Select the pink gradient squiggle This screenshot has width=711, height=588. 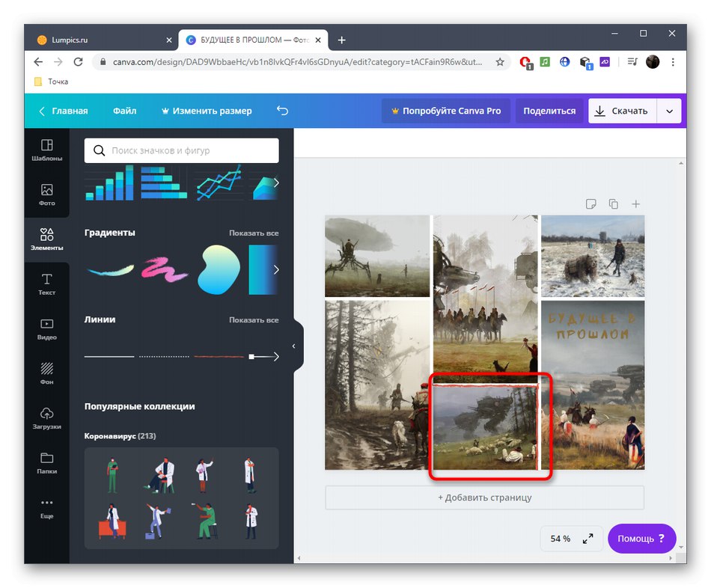click(x=164, y=269)
